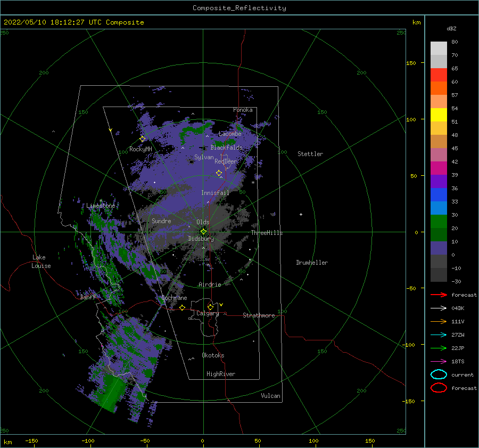This screenshot has width=479, height=448.
Task: Click the Okotoks town label
Action: [213, 356]
